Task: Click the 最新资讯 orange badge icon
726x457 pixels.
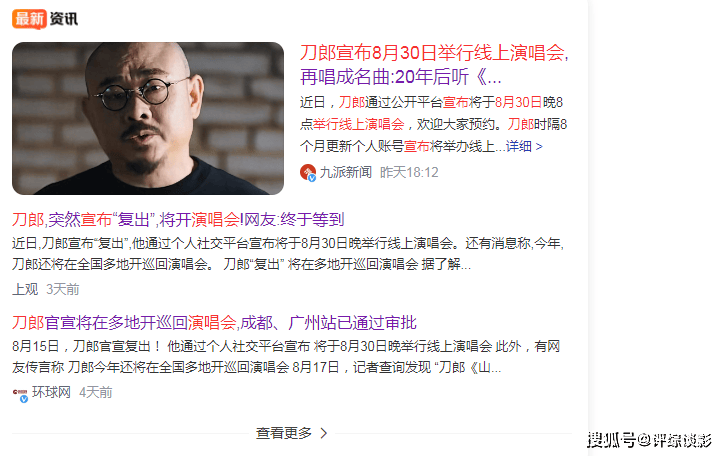Action: 29,19
